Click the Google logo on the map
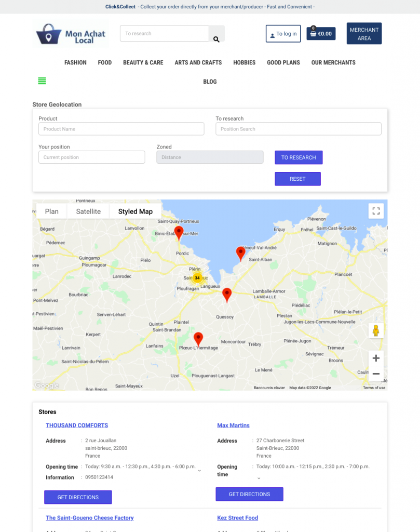The height and width of the screenshot is (532, 420). 47,385
